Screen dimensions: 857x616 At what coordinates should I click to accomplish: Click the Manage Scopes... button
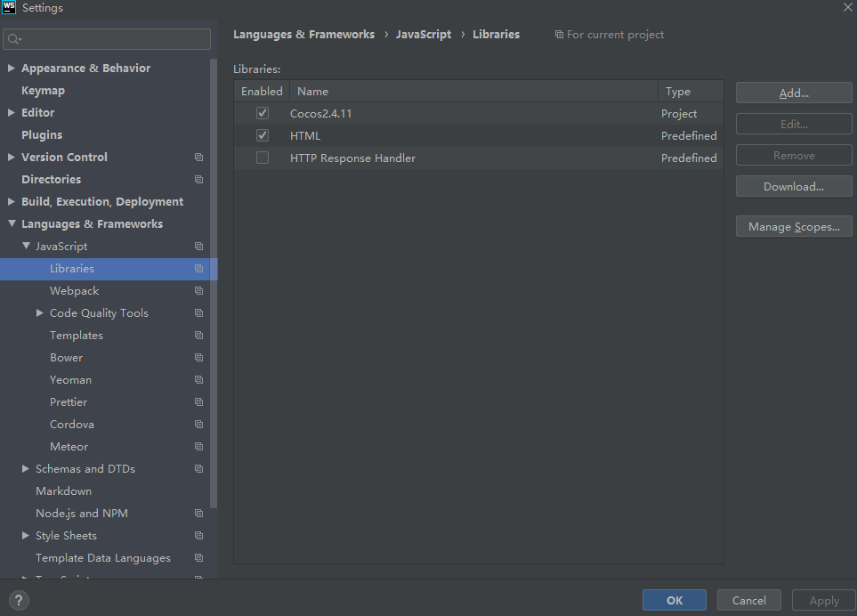coord(793,227)
